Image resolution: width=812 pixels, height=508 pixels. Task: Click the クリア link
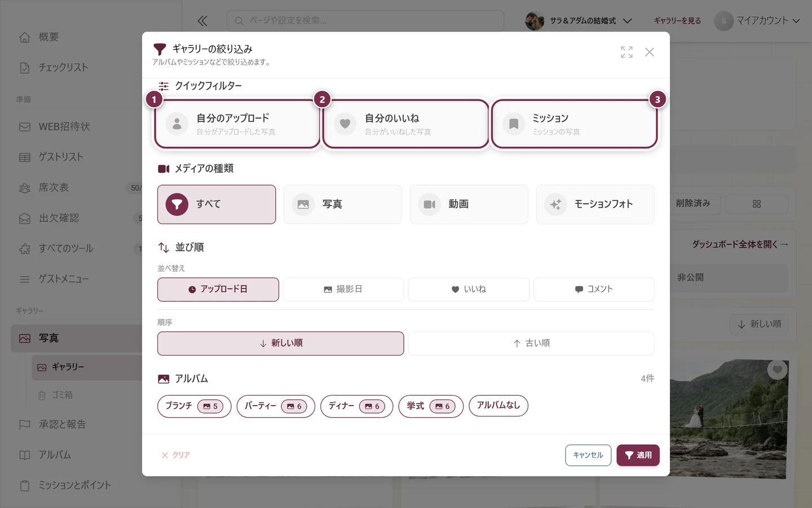pyautogui.click(x=175, y=455)
